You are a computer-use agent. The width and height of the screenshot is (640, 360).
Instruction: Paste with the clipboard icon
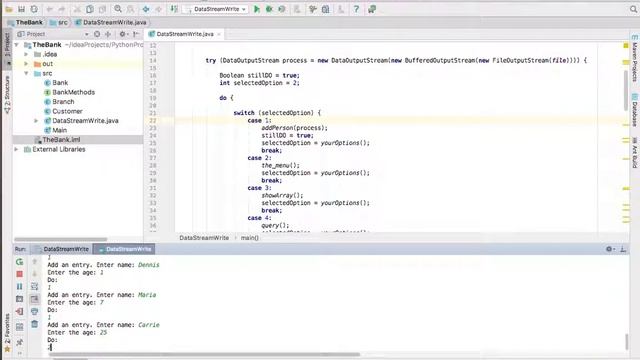pos(102,9)
